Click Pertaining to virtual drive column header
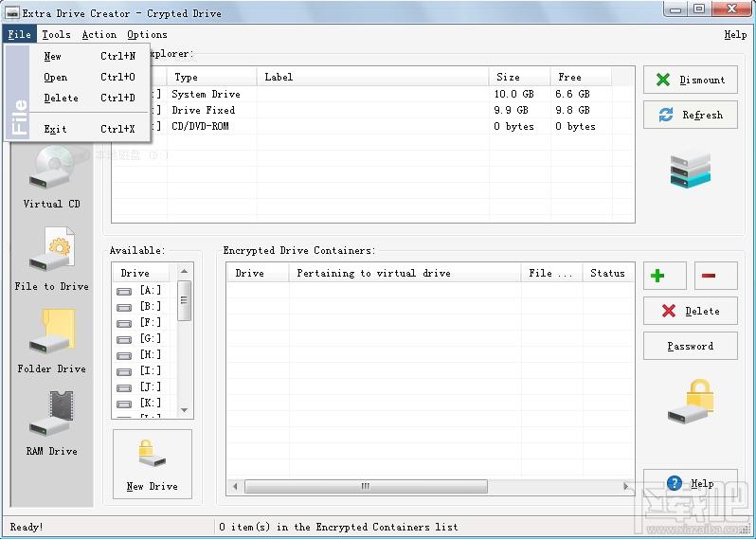Image resolution: width=756 pixels, height=539 pixels. pos(405,273)
